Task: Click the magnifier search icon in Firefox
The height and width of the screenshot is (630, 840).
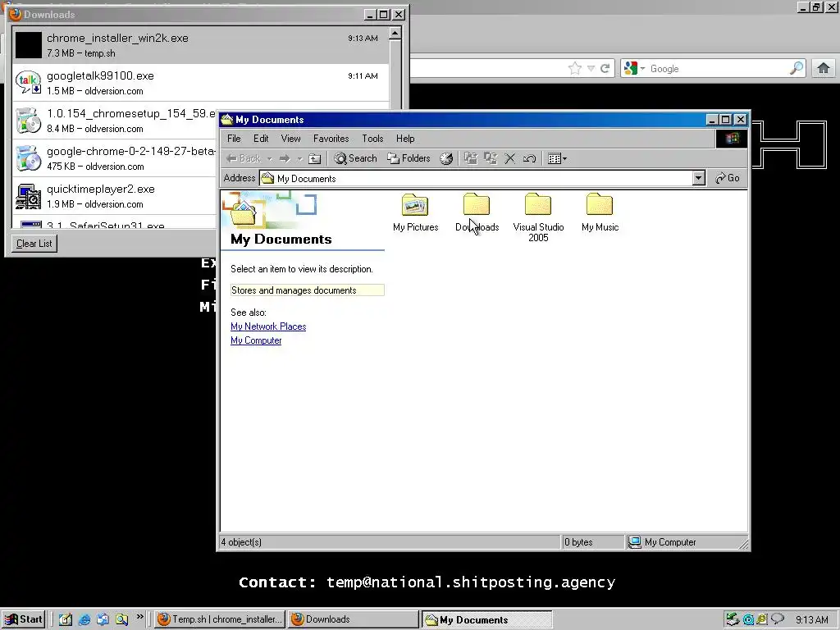Action: (x=797, y=69)
